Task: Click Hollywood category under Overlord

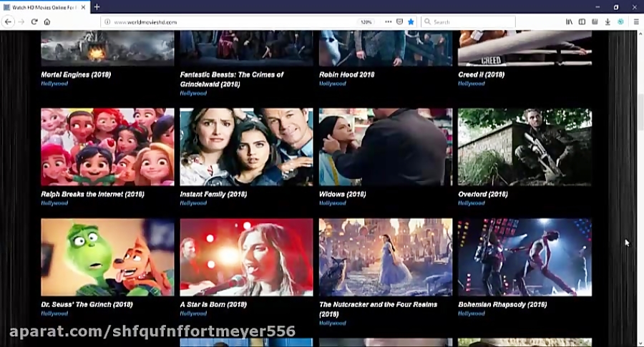Action: pyautogui.click(x=472, y=203)
